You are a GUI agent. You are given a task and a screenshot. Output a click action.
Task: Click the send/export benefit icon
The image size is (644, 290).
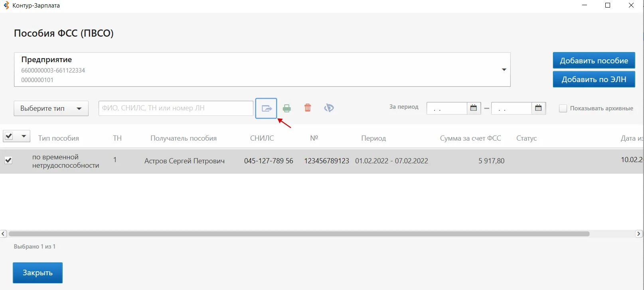point(266,108)
